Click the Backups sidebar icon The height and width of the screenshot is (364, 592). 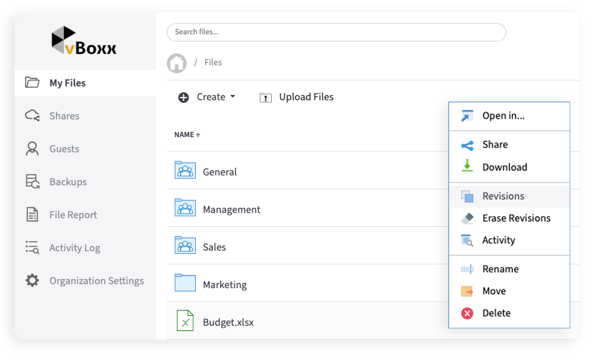tap(32, 181)
